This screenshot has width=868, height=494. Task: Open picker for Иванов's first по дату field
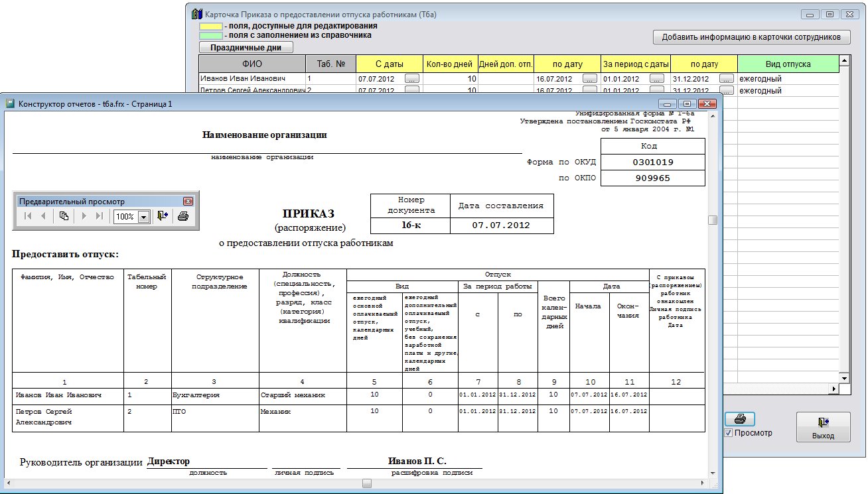(x=589, y=79)
